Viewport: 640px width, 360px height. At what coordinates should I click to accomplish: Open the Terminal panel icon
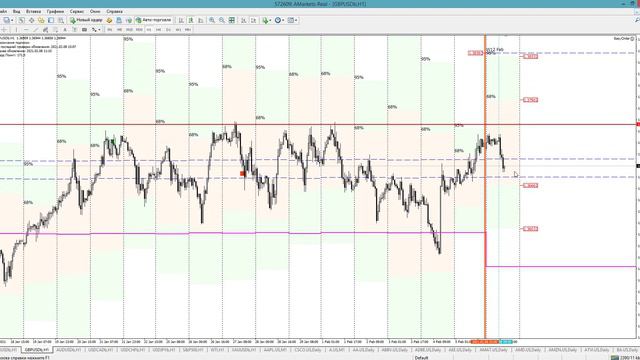pyautogui.click(x=51, y=20)
